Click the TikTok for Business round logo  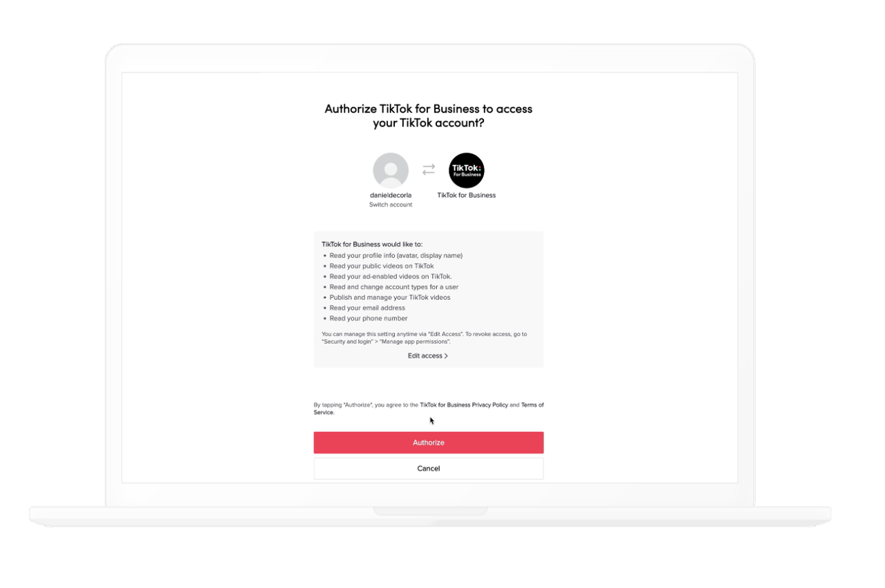pos(467,171)
